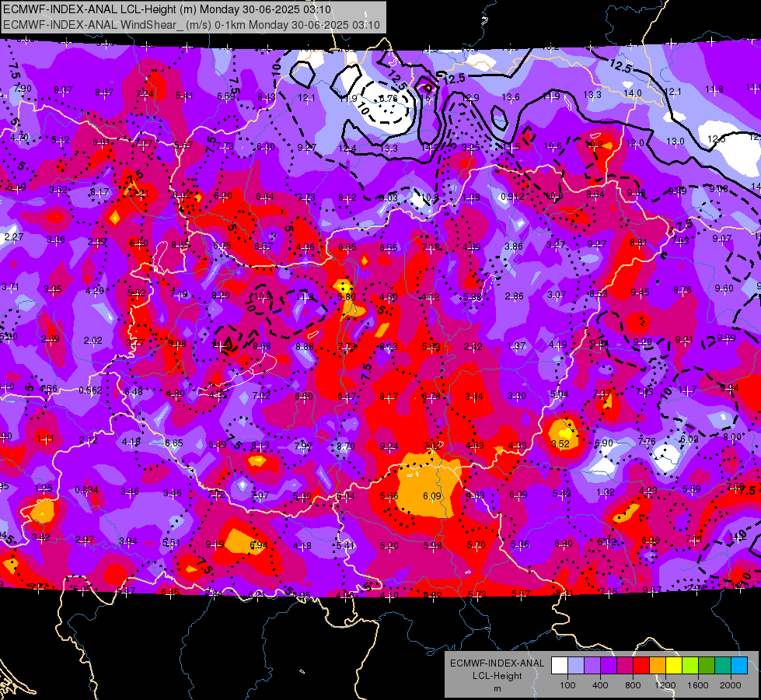Click the cyan blue legend swatch above 2000
The image size is (761, 700).
(740, 666)
